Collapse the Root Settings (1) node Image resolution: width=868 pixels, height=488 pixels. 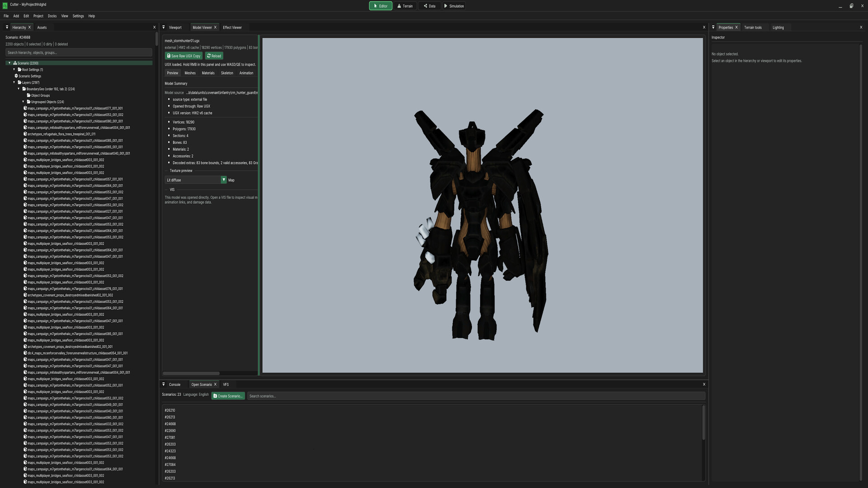[x=14, y=70]
